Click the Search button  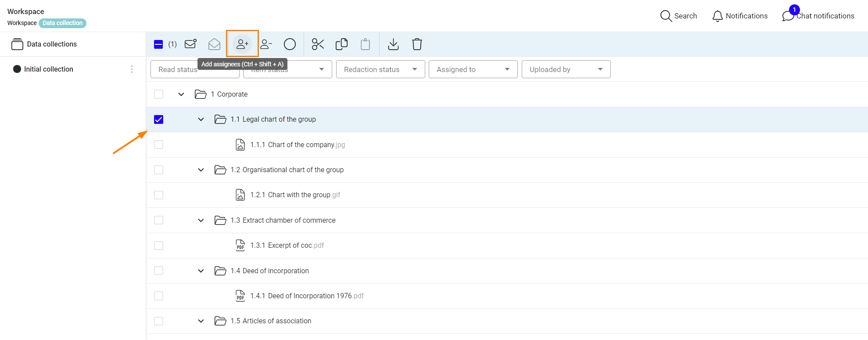pyautogui.click(x=678, y=16)
